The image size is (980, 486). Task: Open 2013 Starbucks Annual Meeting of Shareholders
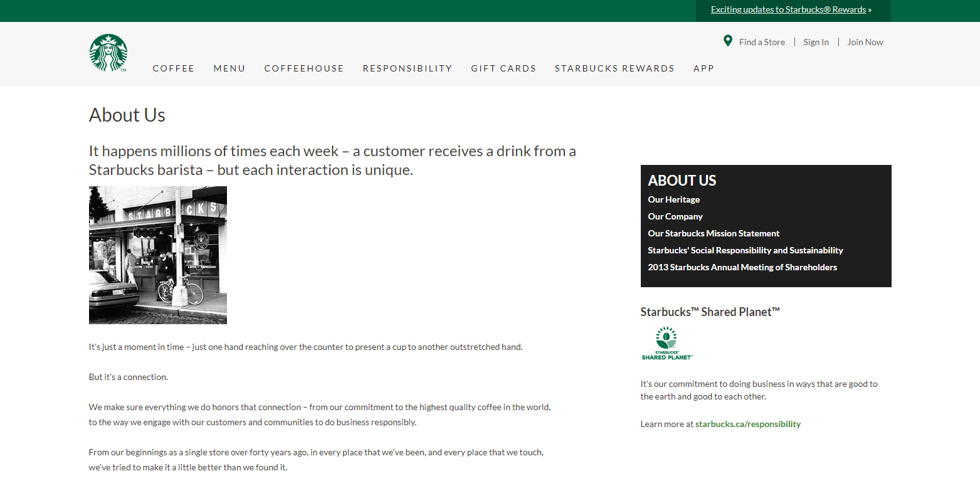[x=742, y=267]
